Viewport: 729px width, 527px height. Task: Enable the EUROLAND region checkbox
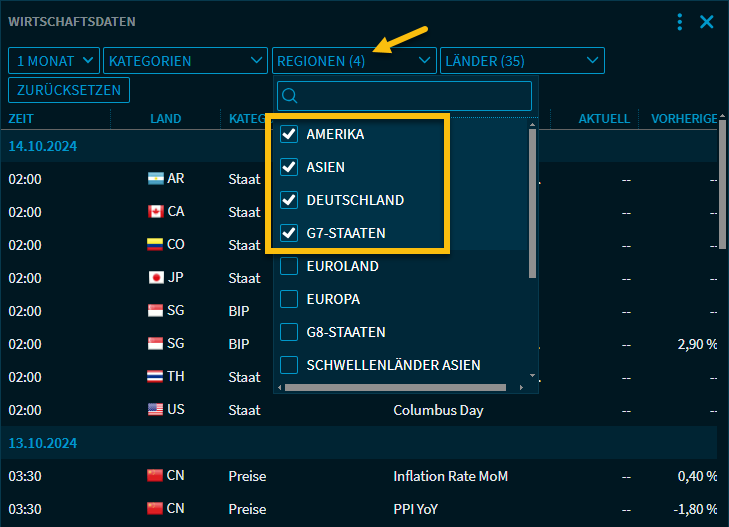[x=289, y=267]
